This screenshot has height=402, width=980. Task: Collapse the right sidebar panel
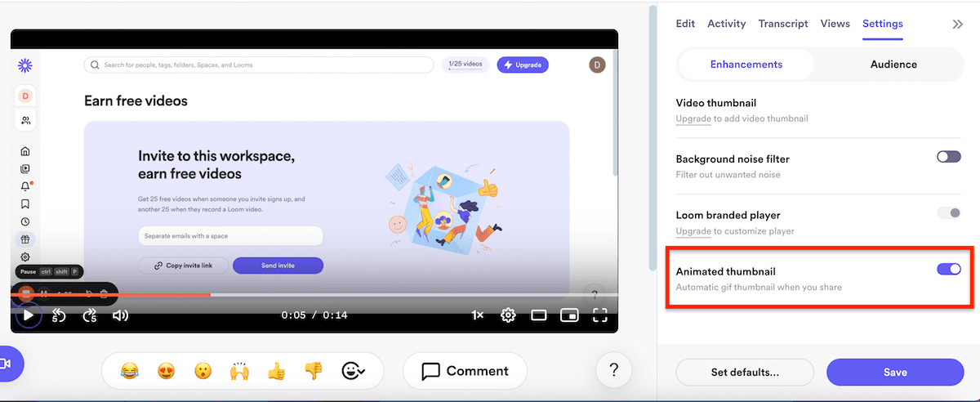957,25
